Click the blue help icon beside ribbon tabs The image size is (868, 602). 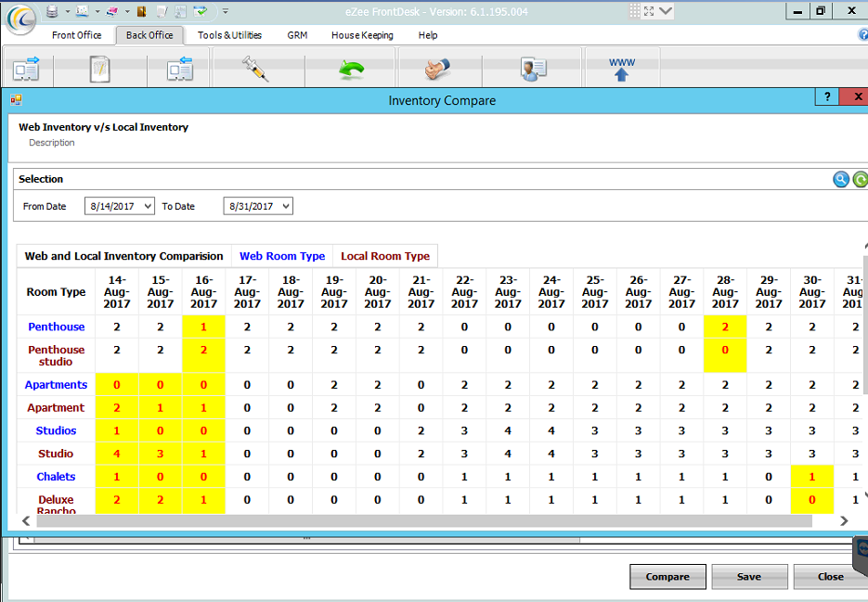[863, 35]
